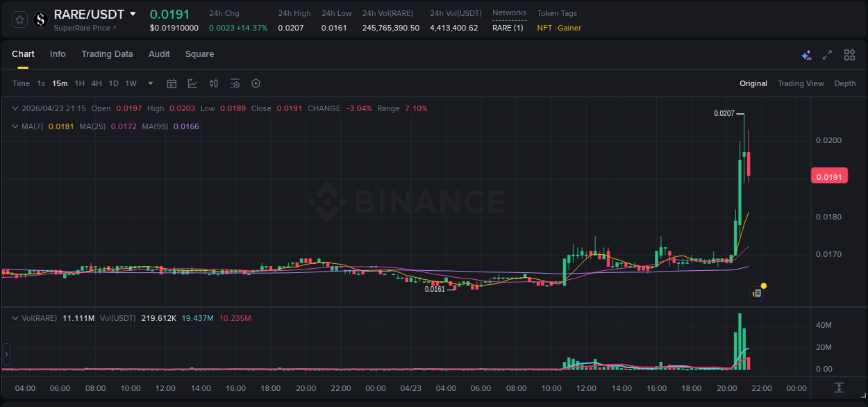Open the indicator settings icon

tap(235, 83)
